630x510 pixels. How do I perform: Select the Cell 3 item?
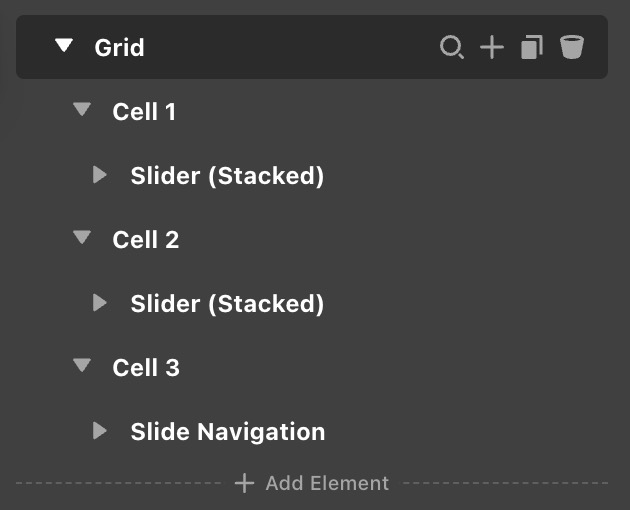(x=146, y=367)
